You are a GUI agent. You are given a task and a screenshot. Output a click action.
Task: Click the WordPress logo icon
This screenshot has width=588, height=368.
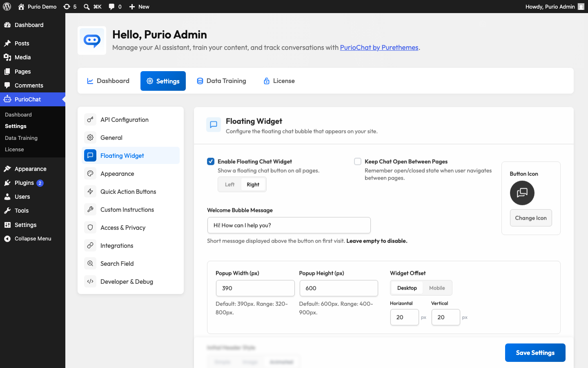[x=7, y=7]
